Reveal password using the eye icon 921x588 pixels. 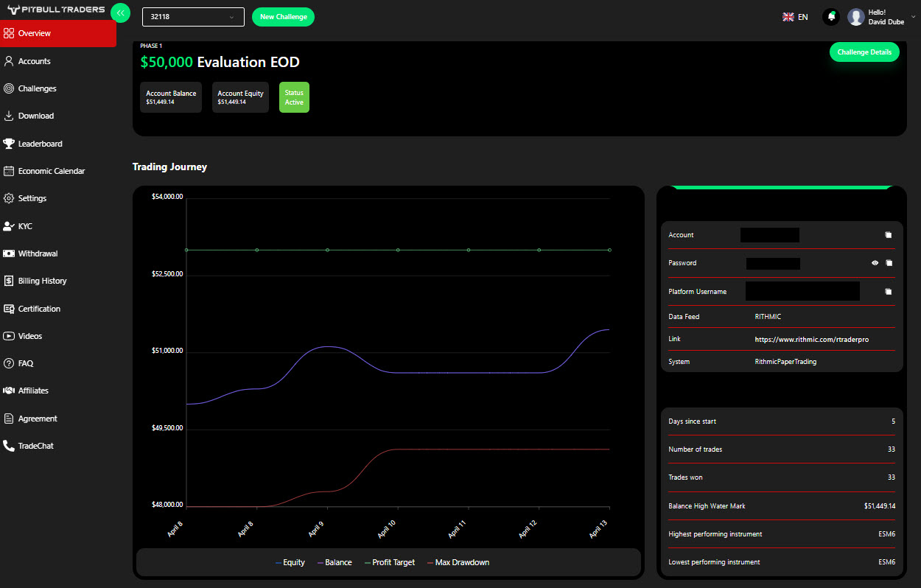875,263
